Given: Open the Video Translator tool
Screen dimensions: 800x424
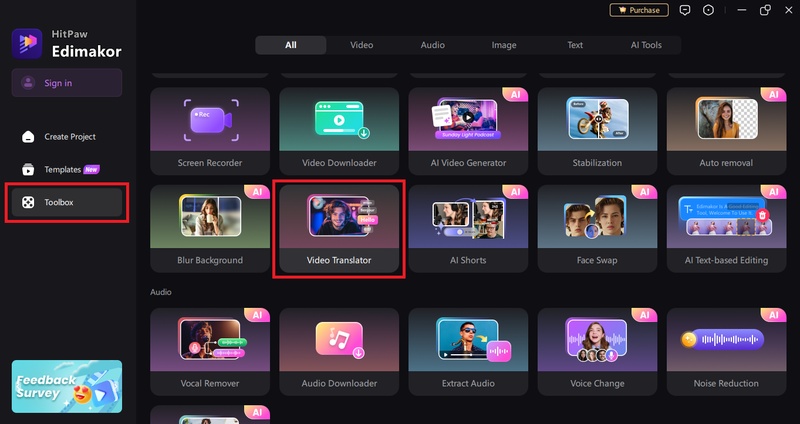Looking at the screenshot, I should 339,229.
